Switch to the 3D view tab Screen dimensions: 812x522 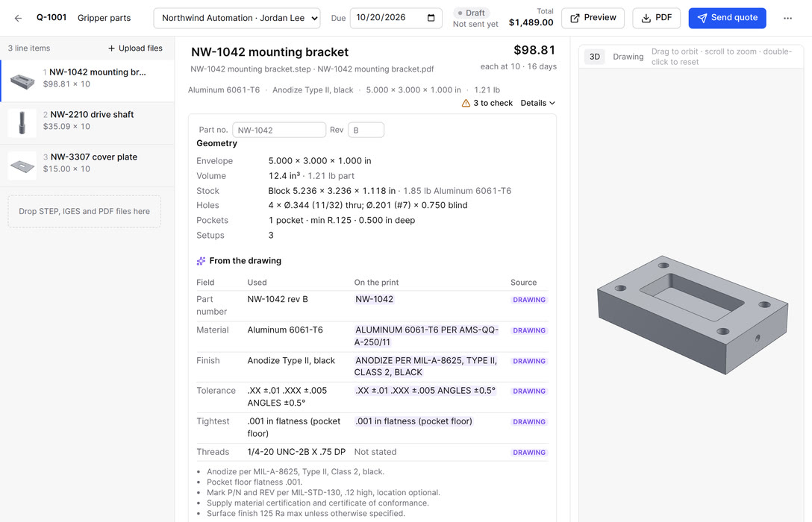[595, 57]
